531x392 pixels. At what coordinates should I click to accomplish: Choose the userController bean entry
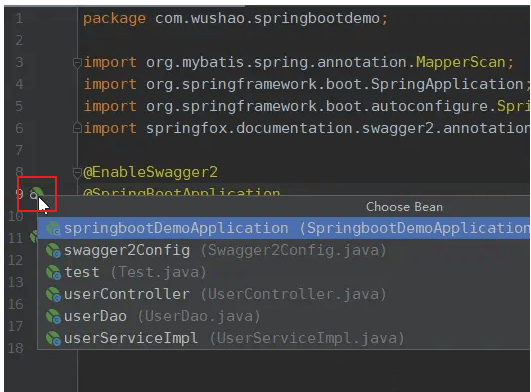[284, 294]
